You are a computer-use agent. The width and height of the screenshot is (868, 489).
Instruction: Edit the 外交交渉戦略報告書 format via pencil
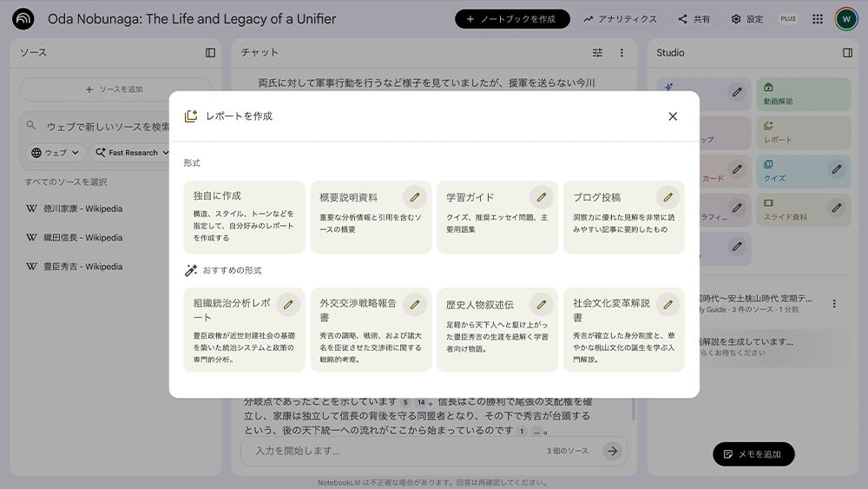[x=415, y=305]
